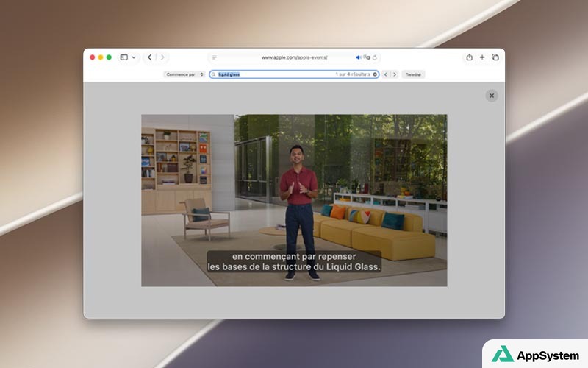This screenshot has width=588, height=368.
Task: Toggle the Safari sidebar icon
Action: (123, 57)
